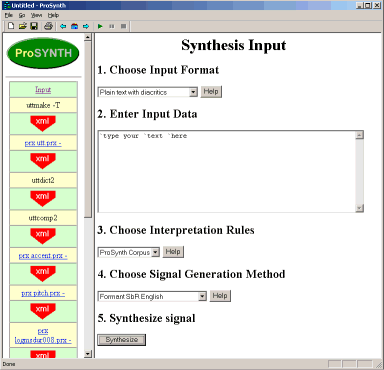Click the text area scroll up arrow
The width and height of the screenshot is (384, 370).
(359, 135)
